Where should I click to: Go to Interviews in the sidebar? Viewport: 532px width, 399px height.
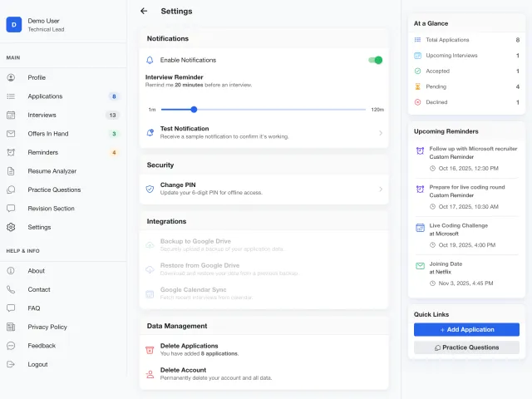(x=63, y=115)
